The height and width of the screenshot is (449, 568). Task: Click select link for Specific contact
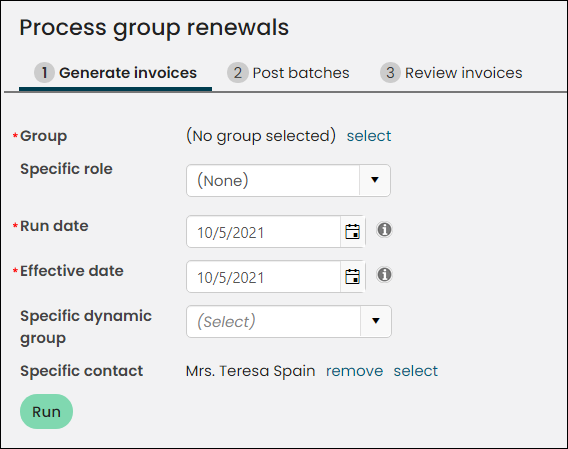(415, 371)
